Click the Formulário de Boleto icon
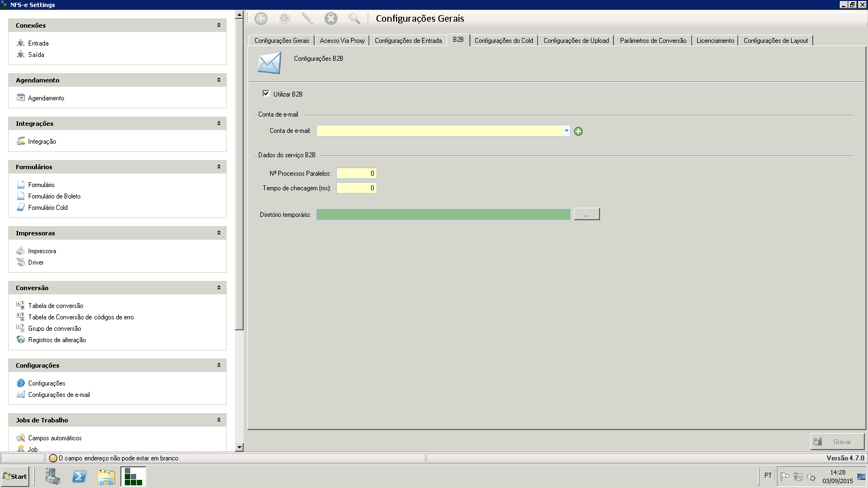This screenshot has width=868, height=488. (21, 196)
